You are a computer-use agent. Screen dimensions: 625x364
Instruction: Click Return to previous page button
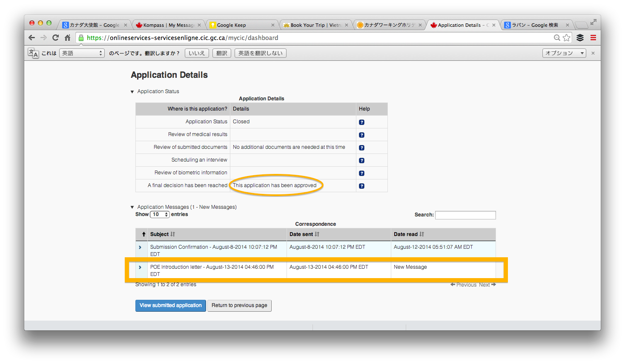tap(239, 305)
